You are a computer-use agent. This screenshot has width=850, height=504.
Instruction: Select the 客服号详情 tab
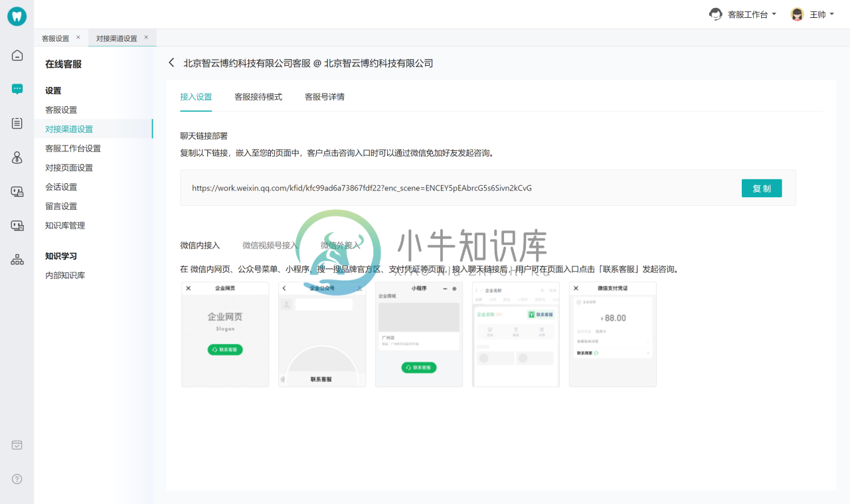click(x=325, y=97)
